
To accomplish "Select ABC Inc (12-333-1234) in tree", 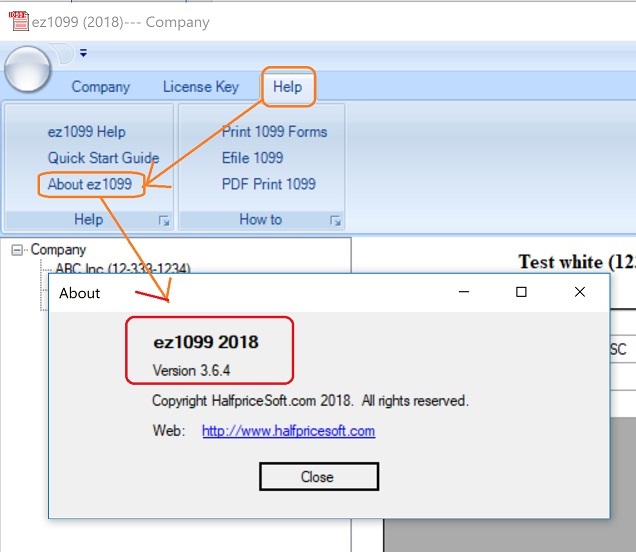I will [x=123, y=268].
